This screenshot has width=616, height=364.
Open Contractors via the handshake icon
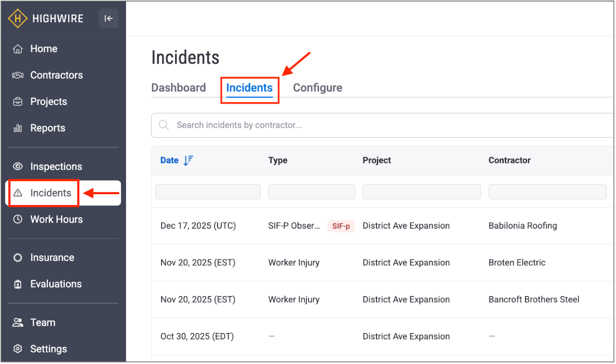tap(18, 75)
